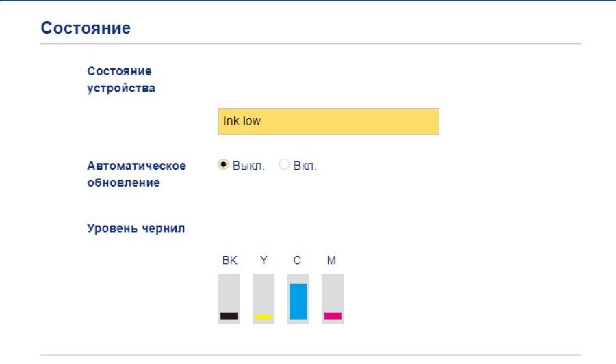Click the "Состояние устройства" label

click(x=120, y=79)
